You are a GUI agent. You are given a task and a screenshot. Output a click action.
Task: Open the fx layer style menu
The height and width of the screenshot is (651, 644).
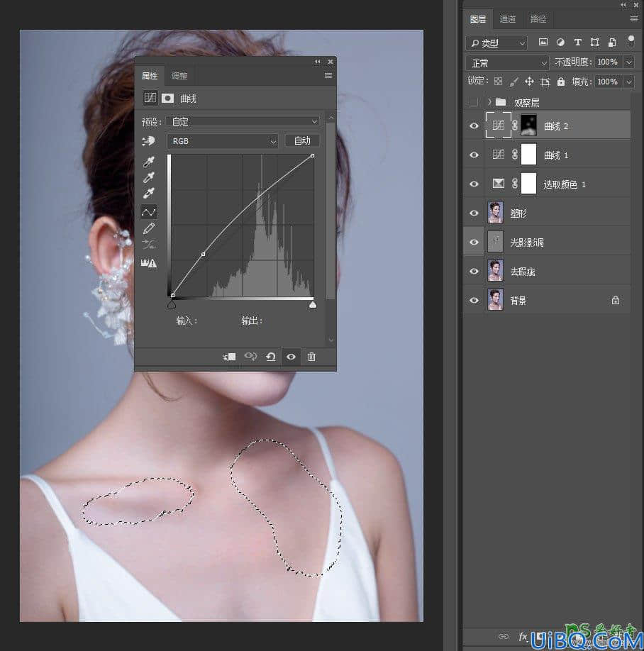click(x=522, y=636)
